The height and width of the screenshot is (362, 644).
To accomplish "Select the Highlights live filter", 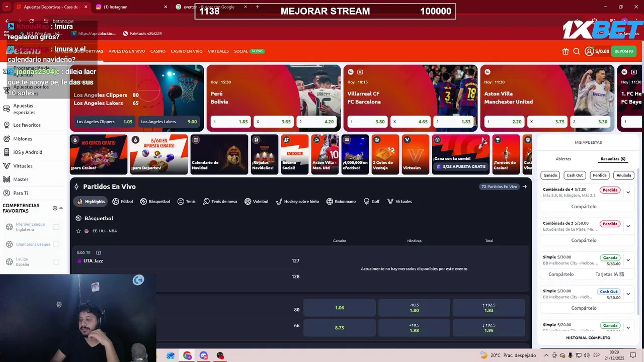I will [91, 202].
